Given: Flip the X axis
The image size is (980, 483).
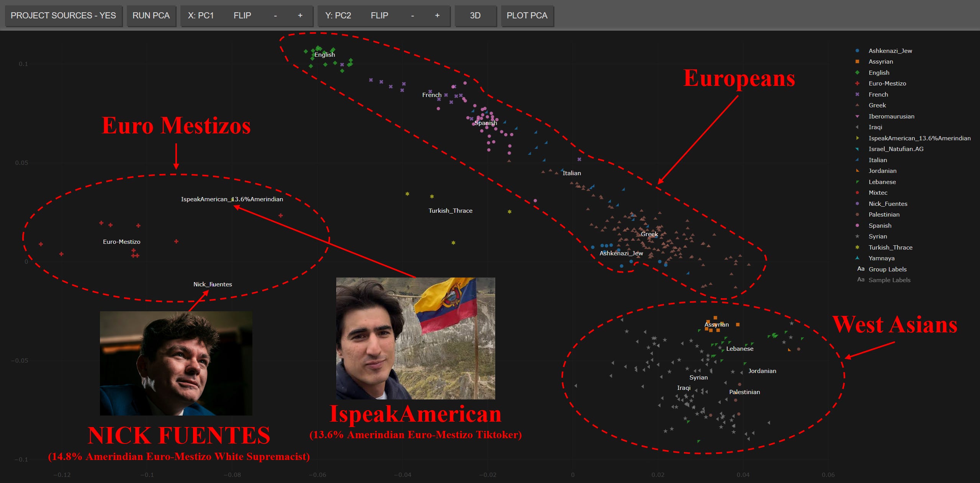Looking at the screenshot, I should tap(242, 16).
